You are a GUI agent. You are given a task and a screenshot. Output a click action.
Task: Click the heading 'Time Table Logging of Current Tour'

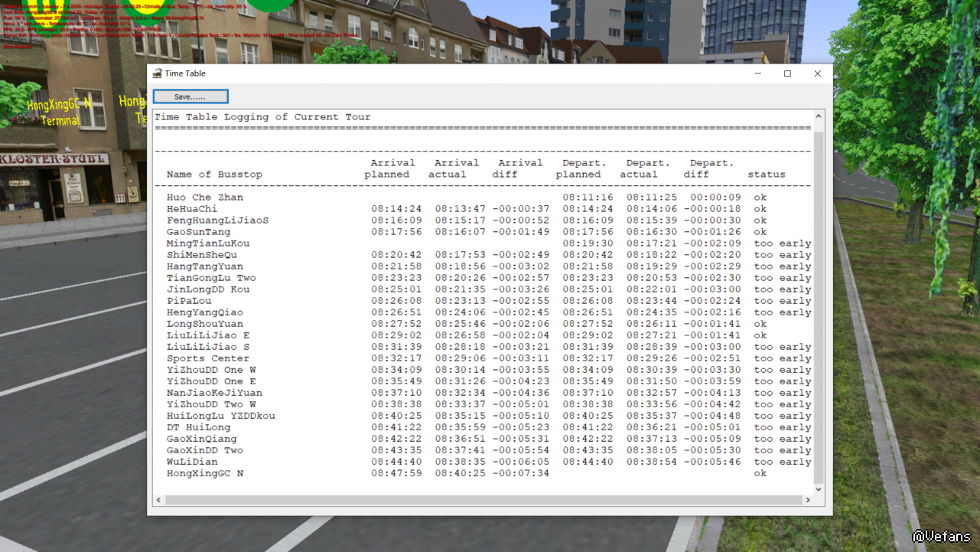coord(262,117)
